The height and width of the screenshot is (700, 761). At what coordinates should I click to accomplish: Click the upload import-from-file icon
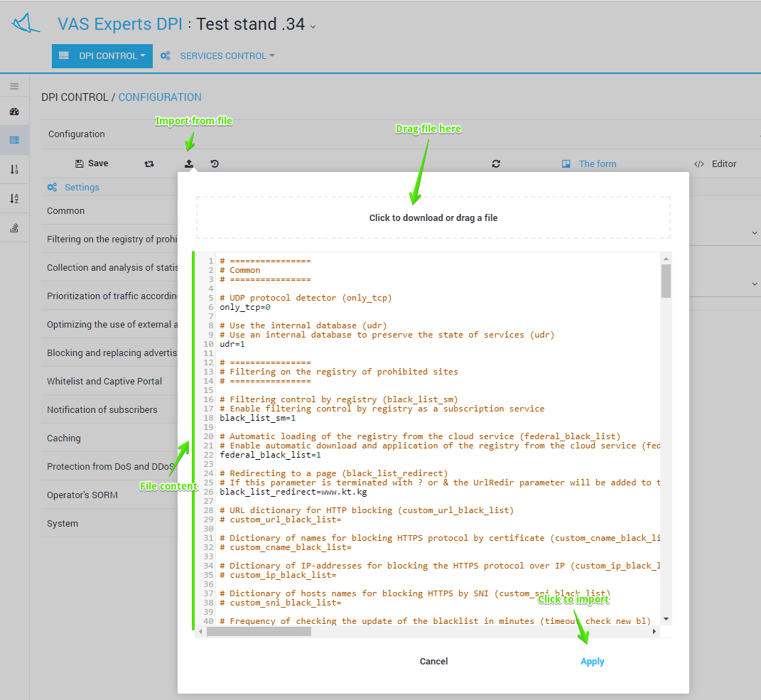(x=189, y=163)
